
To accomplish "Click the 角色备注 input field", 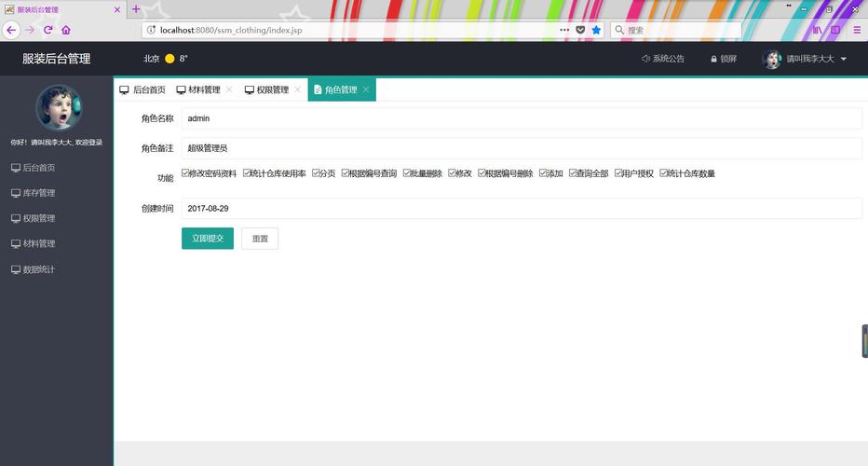I will tap(522, 148).
